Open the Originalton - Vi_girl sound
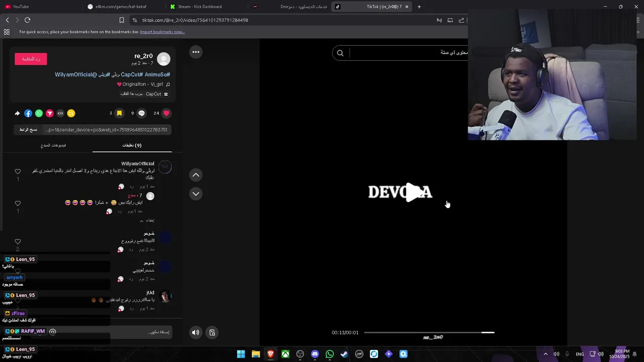 click(x=143, y=84)
